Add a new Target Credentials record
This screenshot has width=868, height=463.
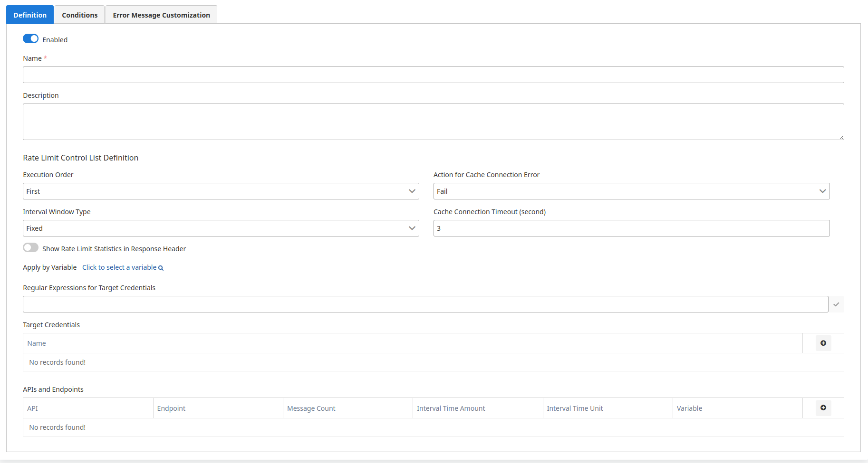(823, 343)
